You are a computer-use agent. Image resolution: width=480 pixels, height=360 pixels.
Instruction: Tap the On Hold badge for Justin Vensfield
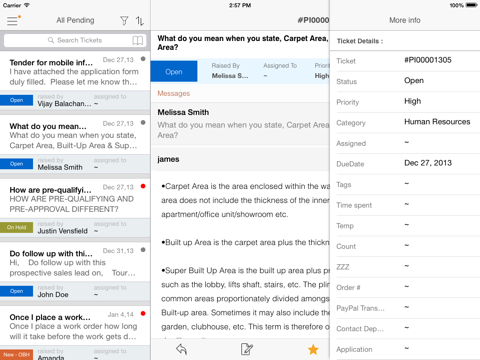coord(16,228)
